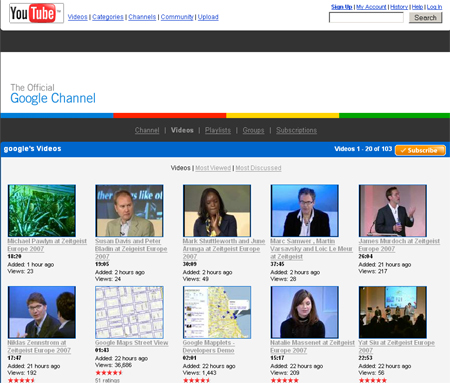Open Yat Siu video thumbnail
Screen dimensions: 450x383
tap(393, 312)
